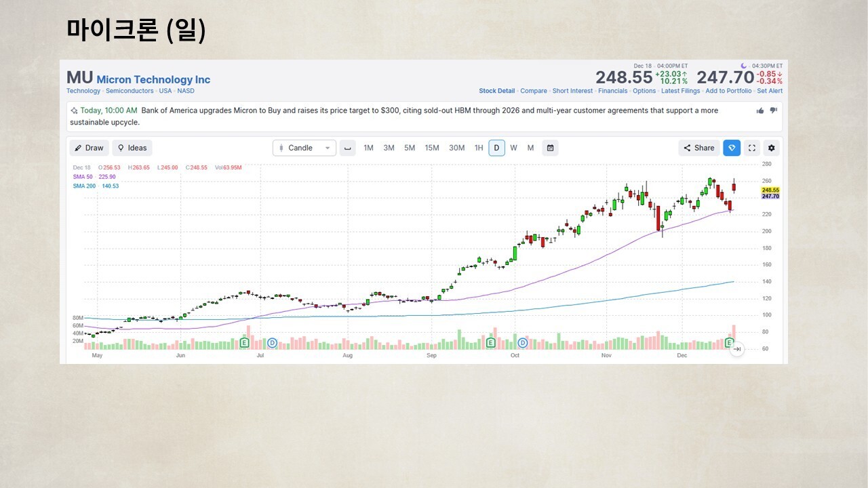Screen dimensions: 868x488
Task: Click the Vol 63.95M readout
Action: click(228, 167)
